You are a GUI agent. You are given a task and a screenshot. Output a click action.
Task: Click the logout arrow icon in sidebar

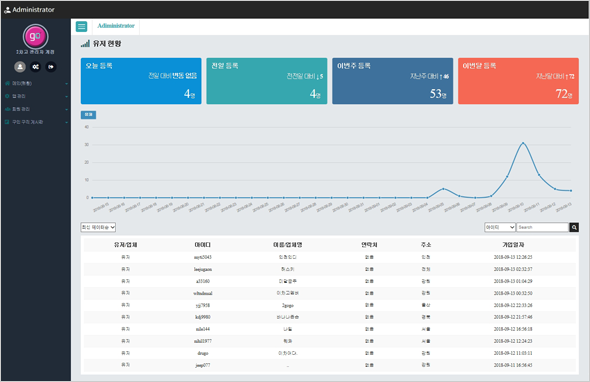click(x=51, y=67)
